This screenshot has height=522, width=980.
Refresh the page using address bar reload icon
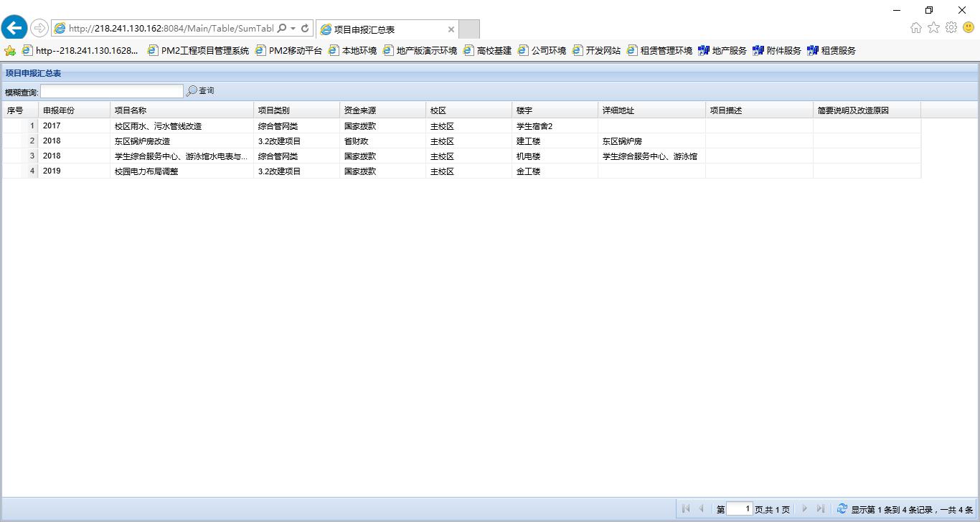(305, 28)
